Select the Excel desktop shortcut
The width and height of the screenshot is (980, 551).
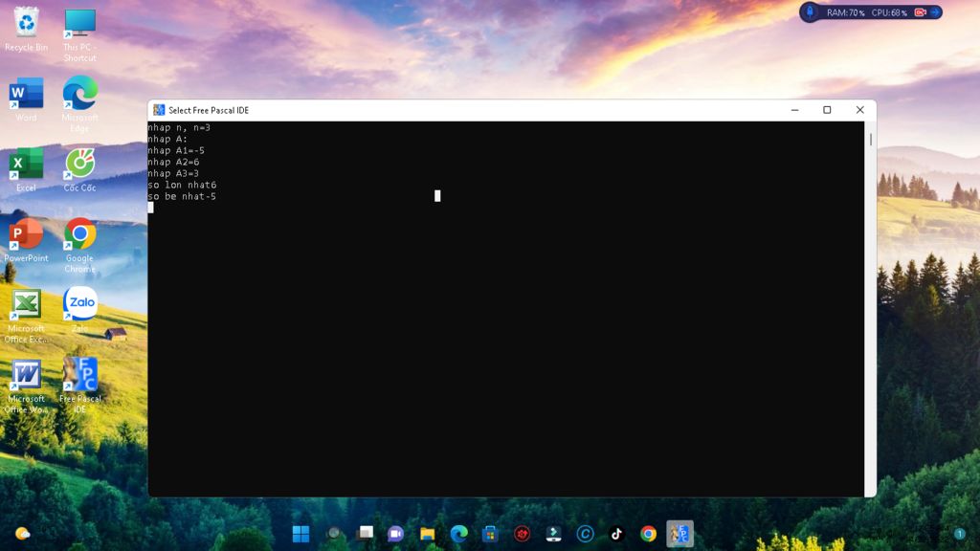(x=26, y=169)
